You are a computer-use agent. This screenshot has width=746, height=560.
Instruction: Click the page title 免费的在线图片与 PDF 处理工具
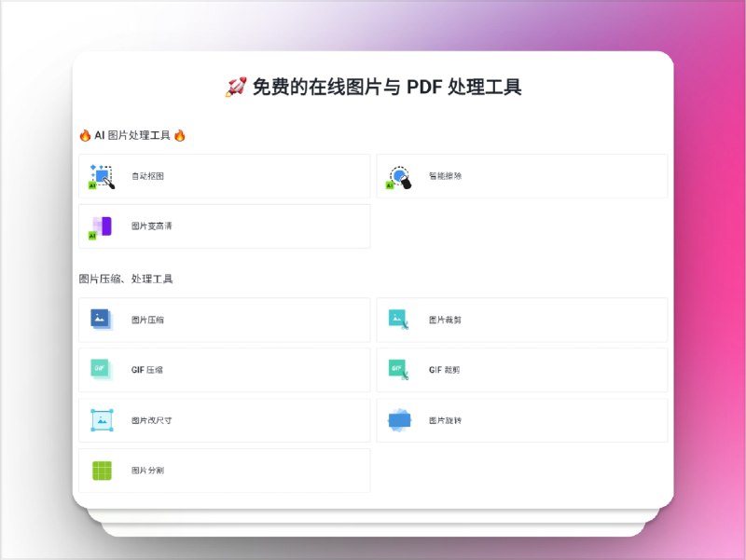tap(374, 88)
